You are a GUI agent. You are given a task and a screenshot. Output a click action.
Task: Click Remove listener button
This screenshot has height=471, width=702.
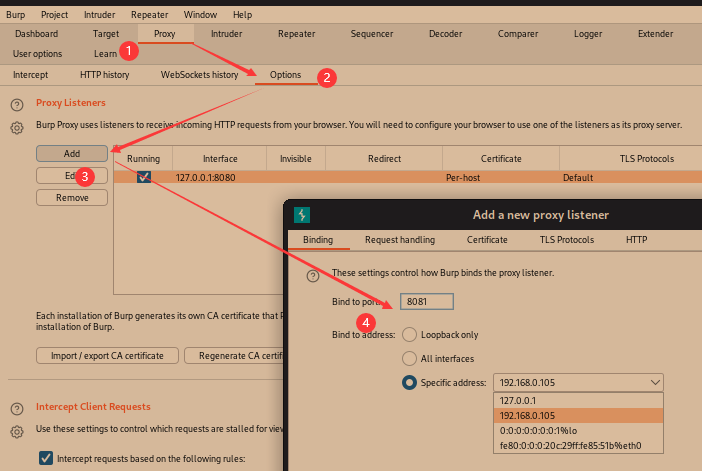tap(72, 197)
